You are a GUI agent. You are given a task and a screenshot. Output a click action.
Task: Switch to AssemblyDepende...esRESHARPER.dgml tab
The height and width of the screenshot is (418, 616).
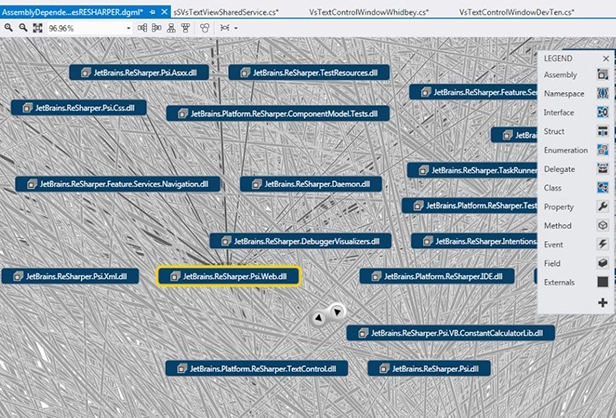[72, 12]
